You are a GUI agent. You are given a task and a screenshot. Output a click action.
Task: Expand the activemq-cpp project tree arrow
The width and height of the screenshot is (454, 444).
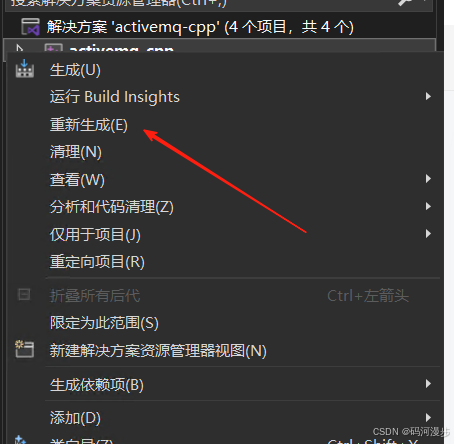[x=20, y=49]
